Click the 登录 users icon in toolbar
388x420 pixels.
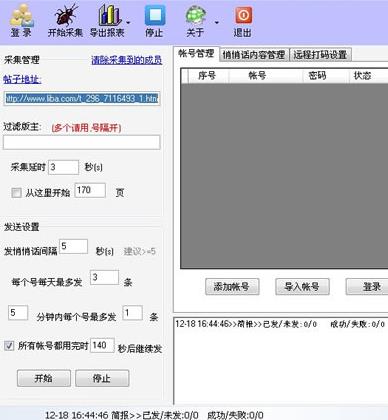[x=22, y=16]
